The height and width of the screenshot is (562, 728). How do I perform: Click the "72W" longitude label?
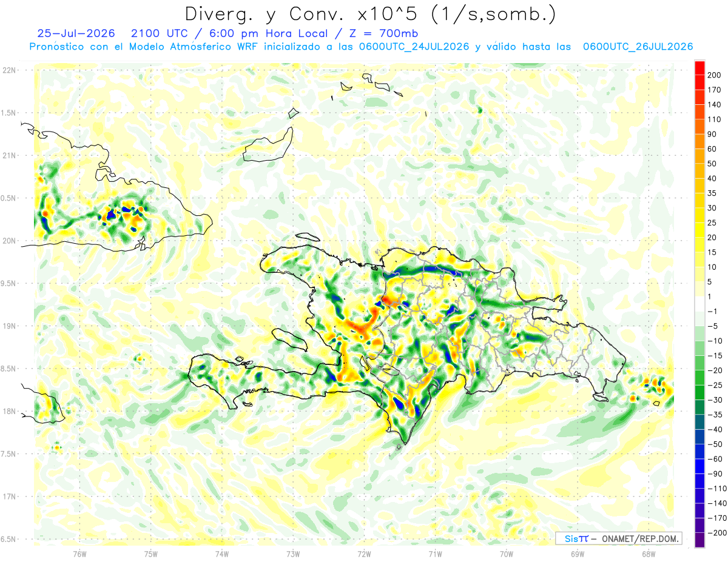pyautogui.click(x=364, y=553)
